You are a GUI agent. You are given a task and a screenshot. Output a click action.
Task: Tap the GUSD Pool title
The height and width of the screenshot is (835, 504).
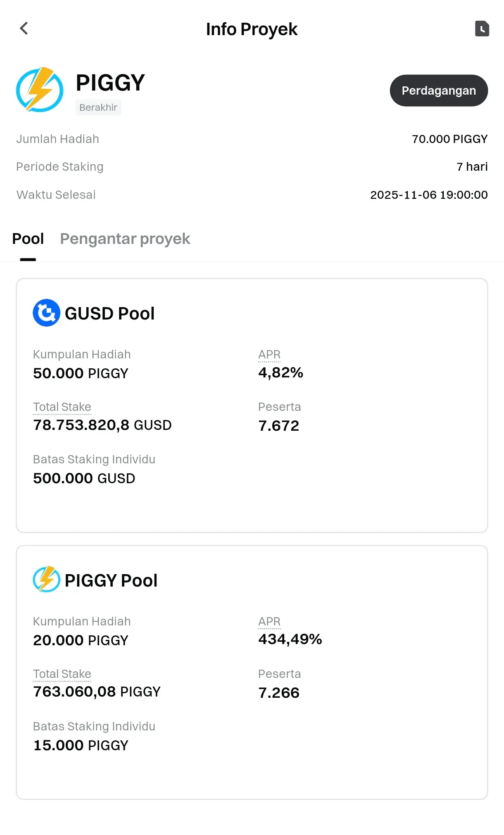[109, 313]
